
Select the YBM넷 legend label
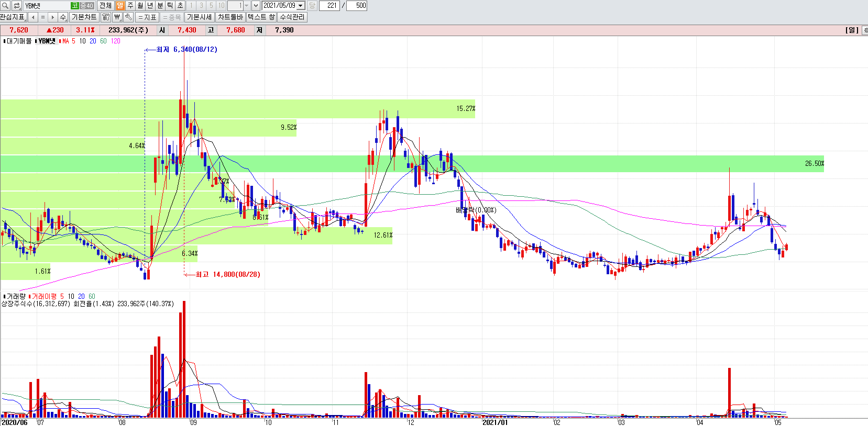coord(47,41)
